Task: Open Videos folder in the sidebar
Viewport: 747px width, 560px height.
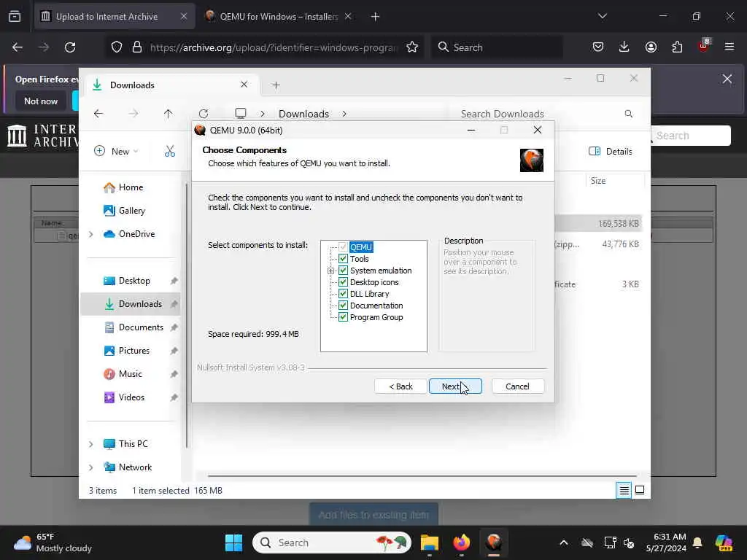Action: point(131,397)
